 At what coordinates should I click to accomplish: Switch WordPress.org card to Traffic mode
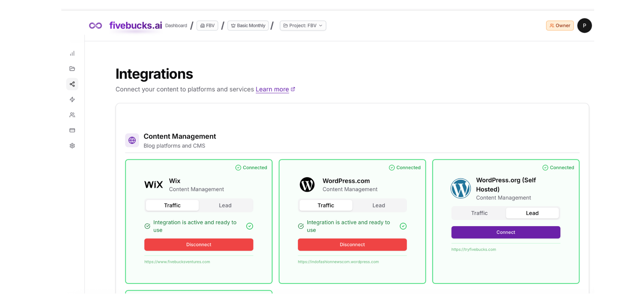(479, 213)
